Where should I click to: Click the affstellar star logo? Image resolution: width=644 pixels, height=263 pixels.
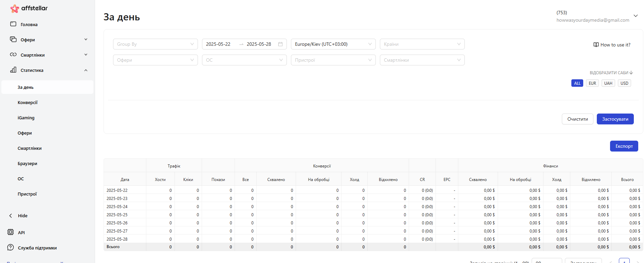click(x=14, y=8)
